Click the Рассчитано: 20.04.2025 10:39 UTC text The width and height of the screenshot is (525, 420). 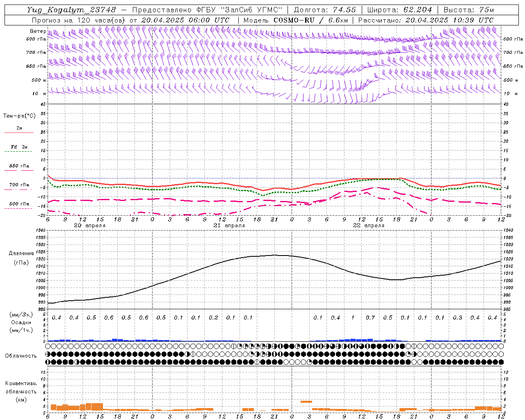tap(426, 20)
